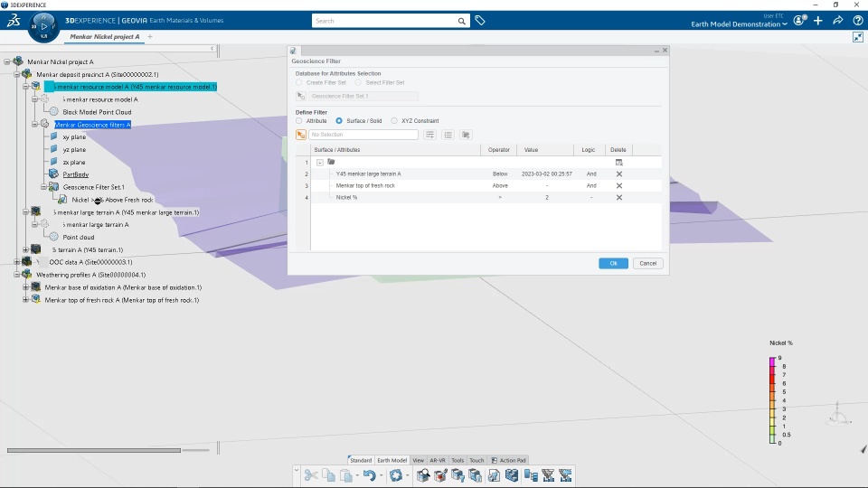Viewport: 868px width, 488px height.
Task: Click the magnifier-over-block search tool
Action: tap(423, 475)
